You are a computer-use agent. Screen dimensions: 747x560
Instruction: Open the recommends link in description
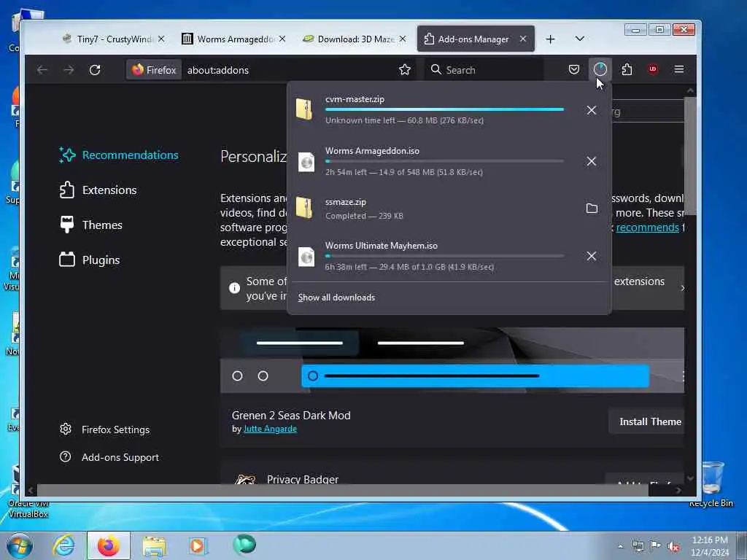[648, 227]
